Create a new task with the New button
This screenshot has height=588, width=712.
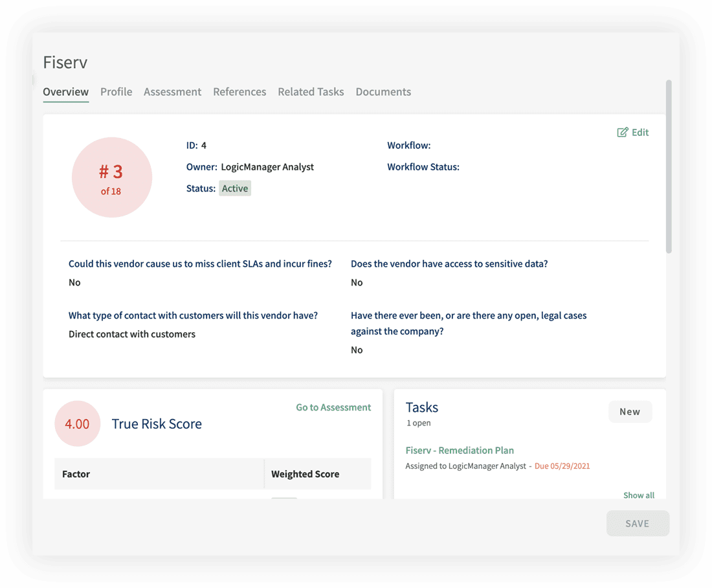(630, 411)
